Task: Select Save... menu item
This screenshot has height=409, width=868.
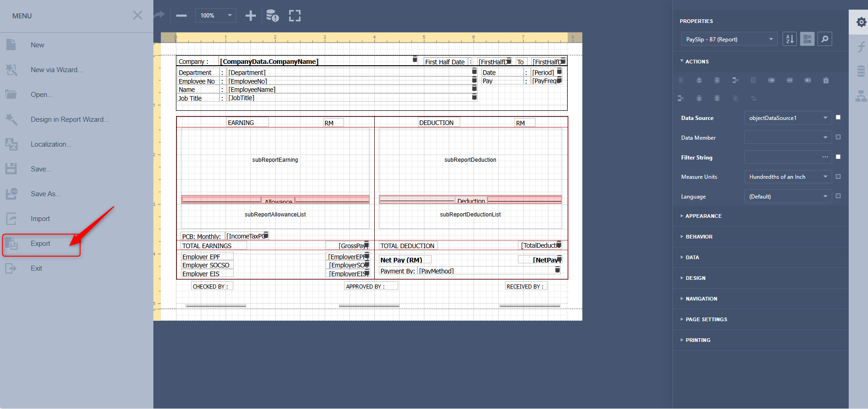Action: click(x=41, y=169)
